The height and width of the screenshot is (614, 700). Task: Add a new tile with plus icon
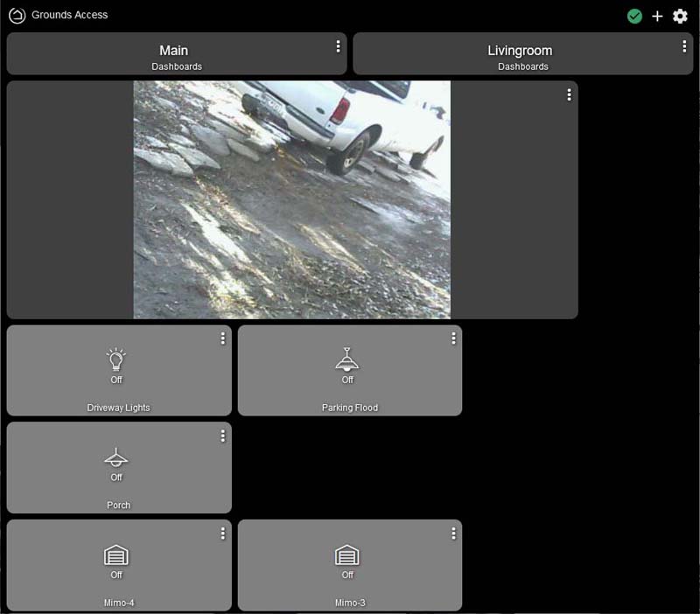coord(657,16)
